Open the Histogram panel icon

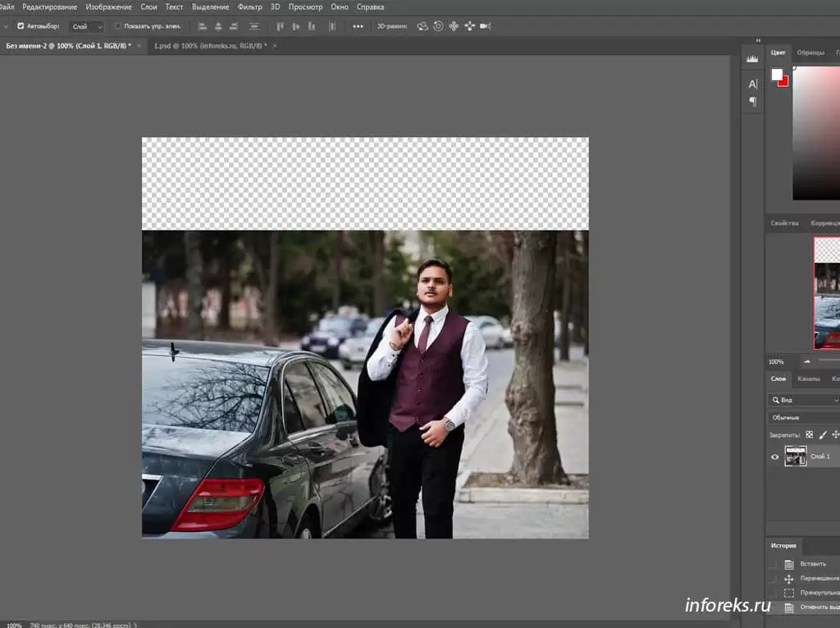click(752, 58)
